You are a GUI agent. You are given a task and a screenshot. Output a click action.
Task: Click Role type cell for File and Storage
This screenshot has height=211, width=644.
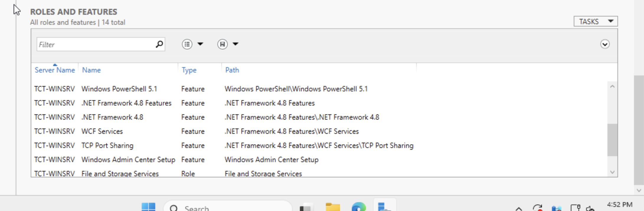[x=188, y=174]
